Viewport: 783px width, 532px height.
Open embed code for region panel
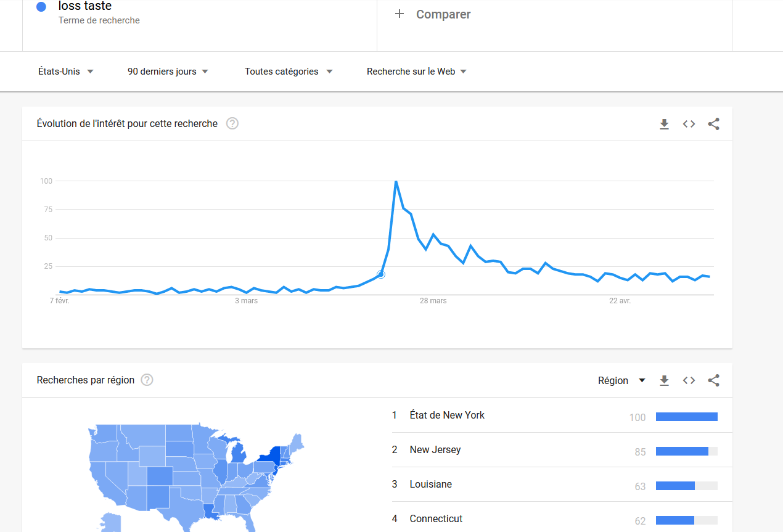tap(689, 380)
